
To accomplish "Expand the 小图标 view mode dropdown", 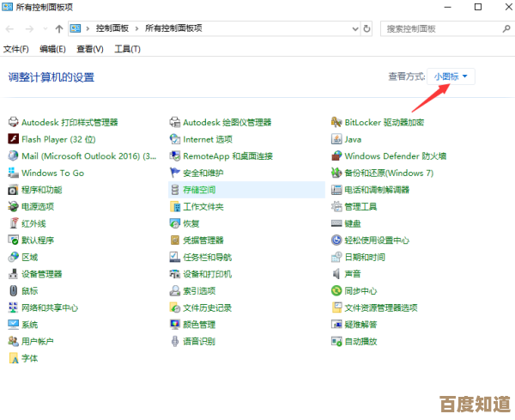I will tap(451, 76).
